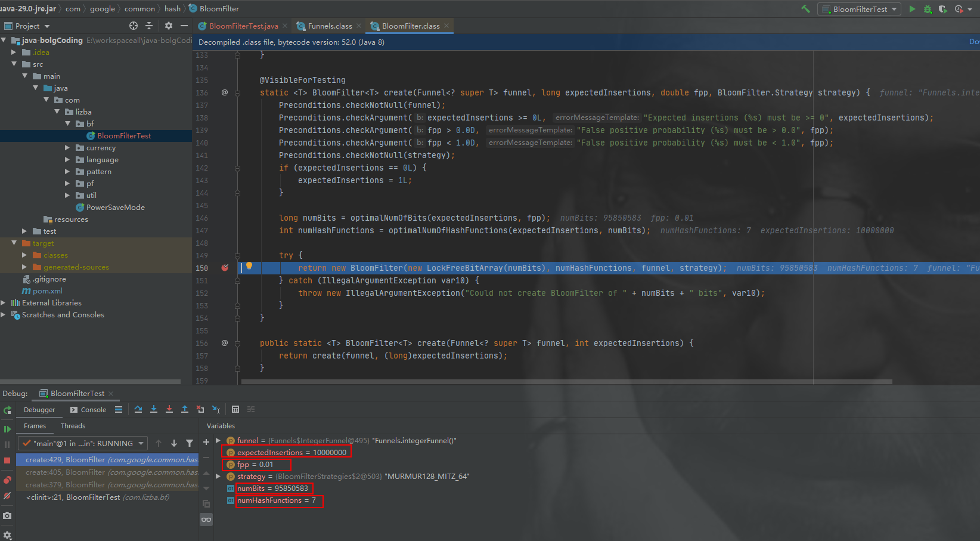Toggle show watches glasses icon
The image size is (980, 541).
pyautogui.click(x=206, y=520)
